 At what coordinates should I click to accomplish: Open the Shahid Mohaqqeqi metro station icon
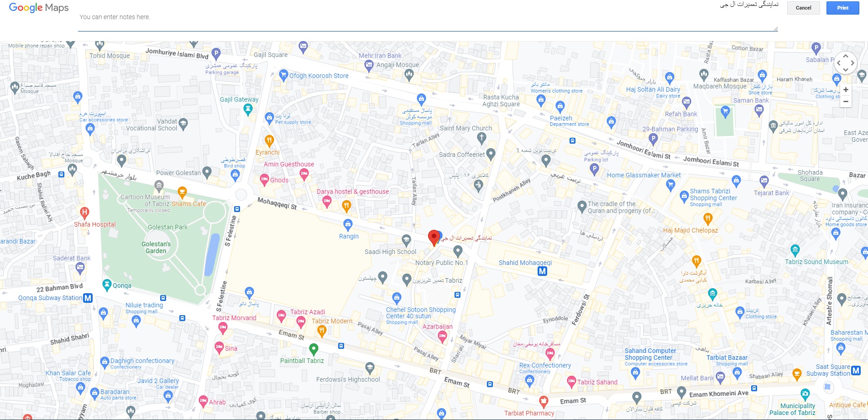coord(542,271)
